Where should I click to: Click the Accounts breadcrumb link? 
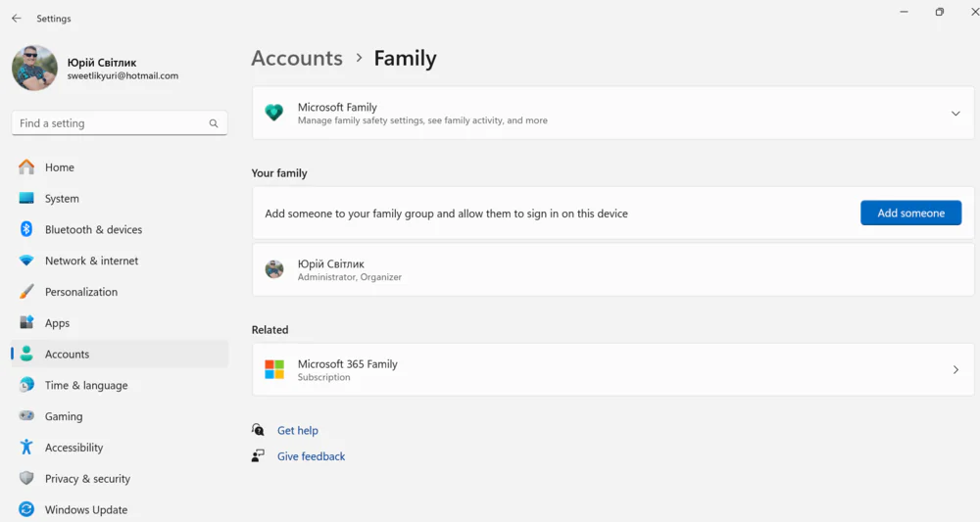click(x=297, y=58)
